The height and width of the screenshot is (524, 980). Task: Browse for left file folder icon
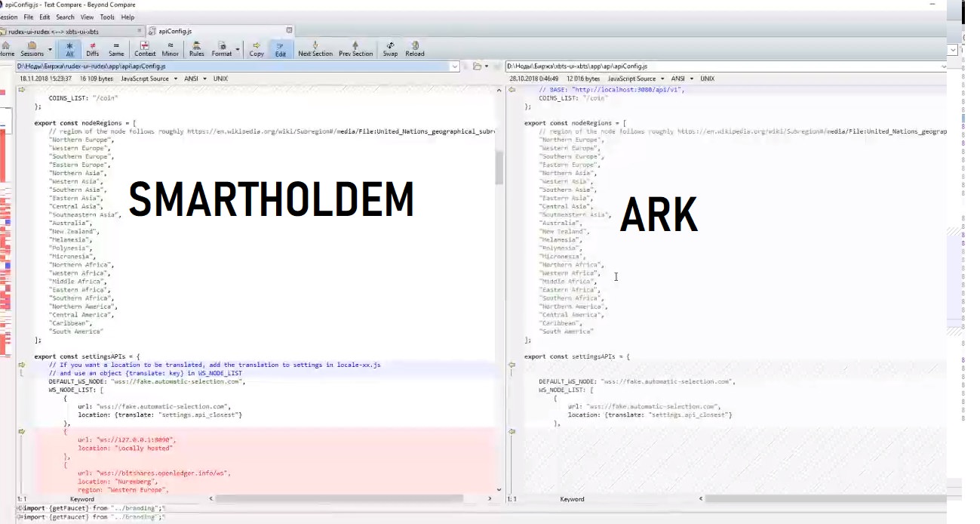tap(477, 66)
